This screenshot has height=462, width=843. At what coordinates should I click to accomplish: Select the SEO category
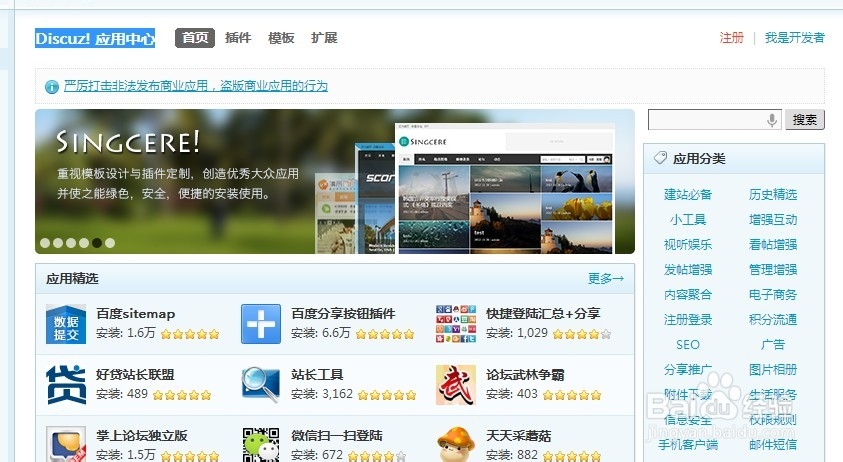click(x=688, y=345)
